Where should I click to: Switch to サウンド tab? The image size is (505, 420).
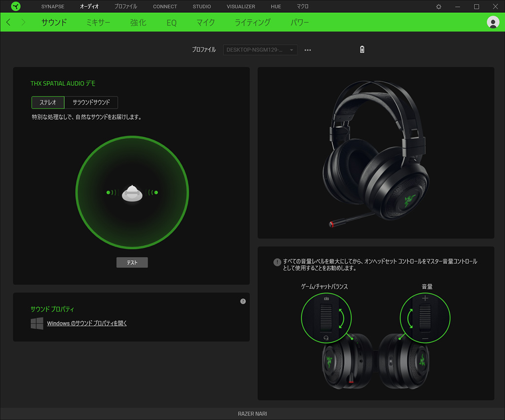[54, 22]
